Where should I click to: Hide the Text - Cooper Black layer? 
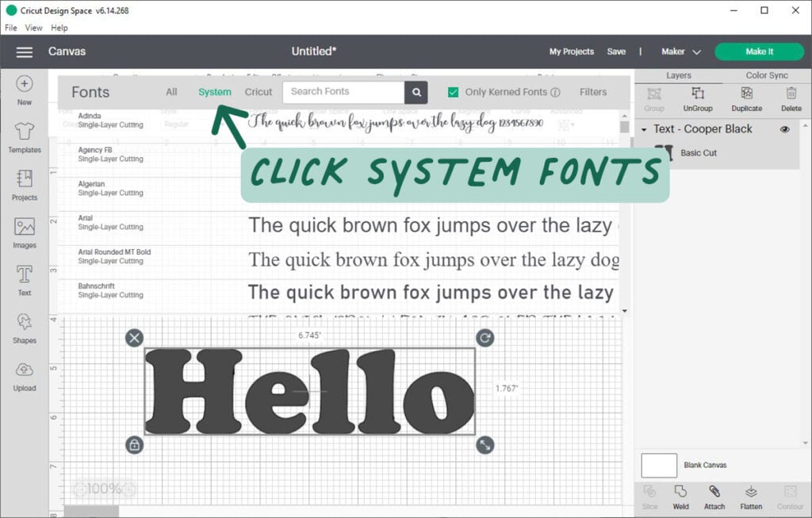785,129
